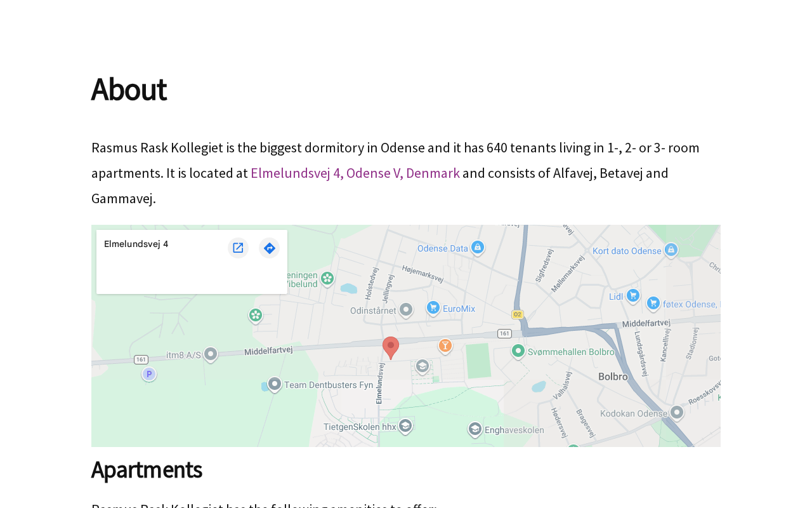Select the Kort dato Odense marker
Viewport: 812px width, 508px height.
pos(671,250)
